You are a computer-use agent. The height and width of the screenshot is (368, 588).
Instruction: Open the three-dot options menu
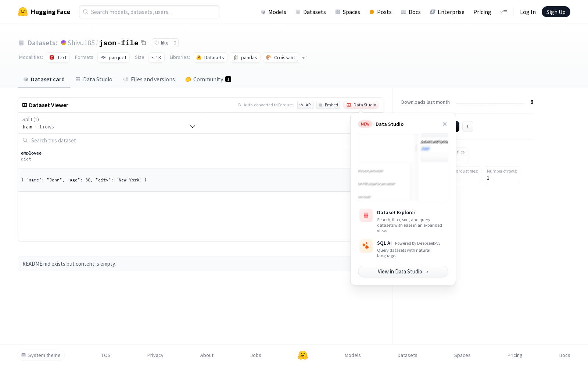click(468, 127)
